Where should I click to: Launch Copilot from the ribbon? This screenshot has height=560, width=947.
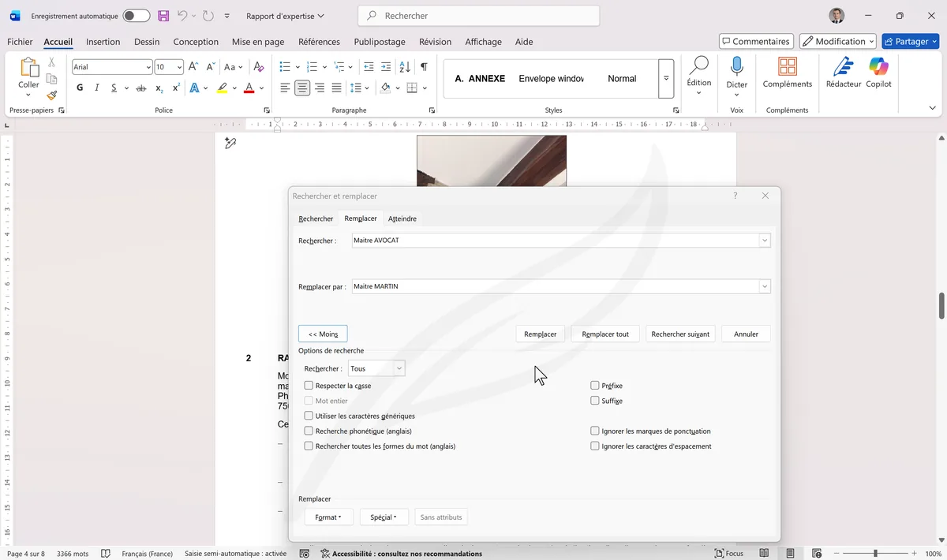(878, 75)
